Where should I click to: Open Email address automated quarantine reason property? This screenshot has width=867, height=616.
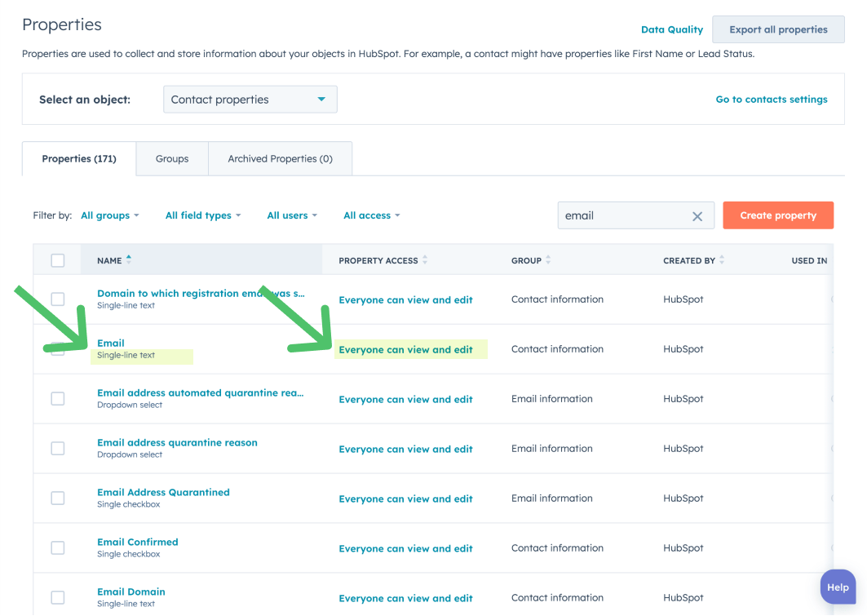pos(200,392)
